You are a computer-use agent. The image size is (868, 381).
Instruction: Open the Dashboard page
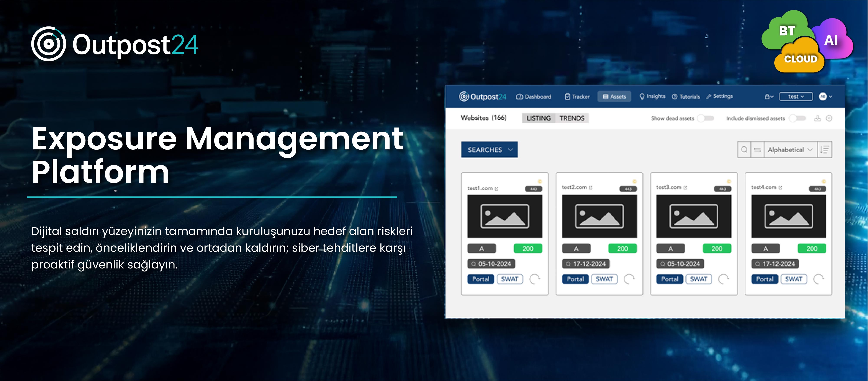point(534,97)
